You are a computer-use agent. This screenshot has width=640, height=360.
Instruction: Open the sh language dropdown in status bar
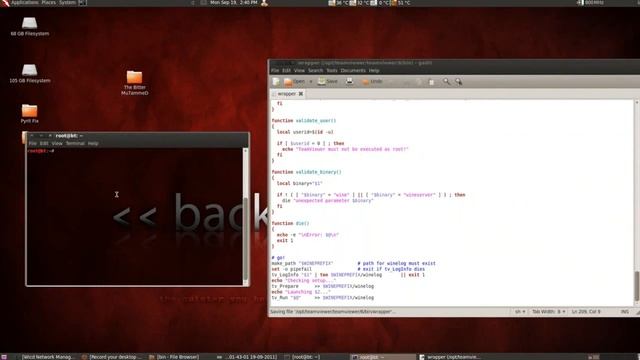tap(520, 312)
